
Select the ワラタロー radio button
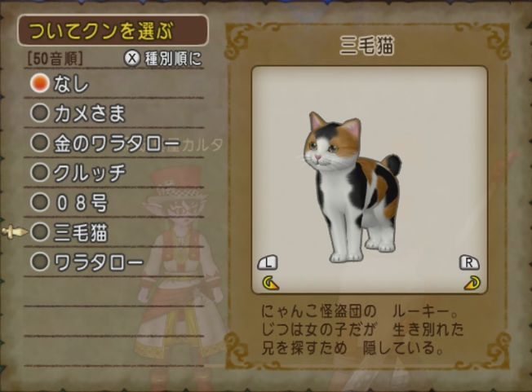pyautogui.click(x=40, y=262)
